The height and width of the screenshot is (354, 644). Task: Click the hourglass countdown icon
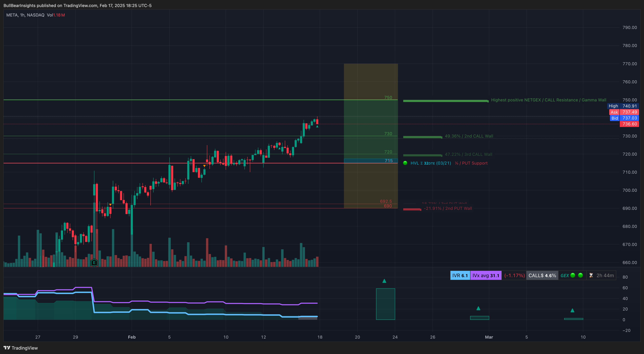click(x=591, y=275)
